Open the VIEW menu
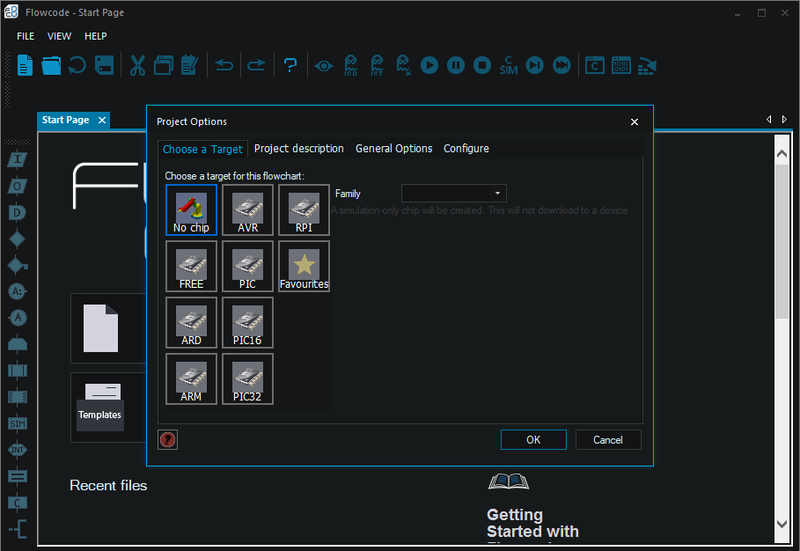 pyautogui.click(x=59, y=36)
